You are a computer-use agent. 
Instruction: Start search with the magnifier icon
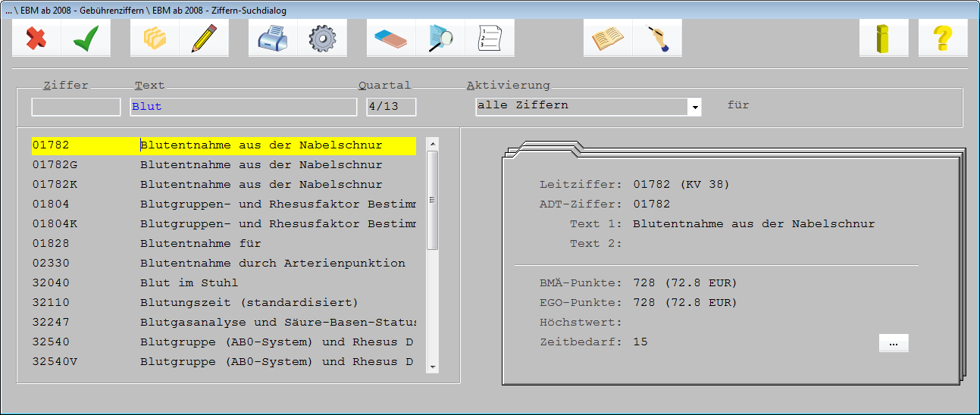point(440,38)
